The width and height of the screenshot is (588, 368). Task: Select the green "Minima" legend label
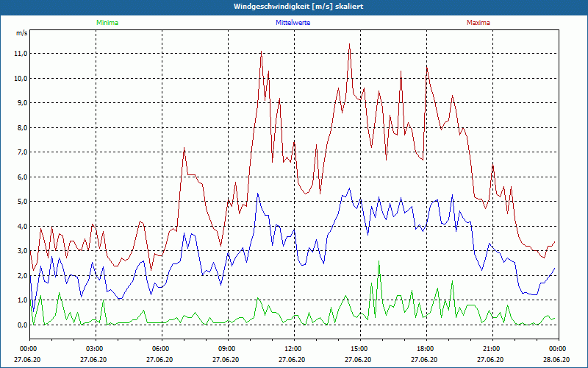tap(107, 23)
